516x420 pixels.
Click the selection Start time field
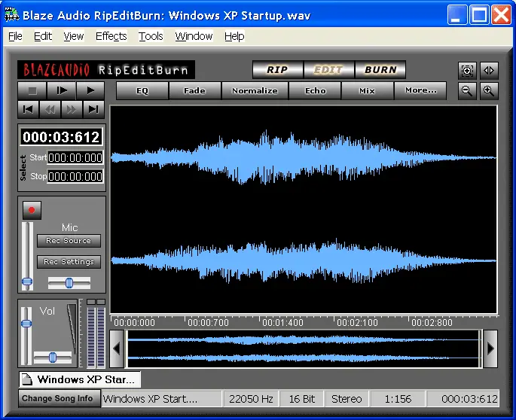(x=75, y=158)
